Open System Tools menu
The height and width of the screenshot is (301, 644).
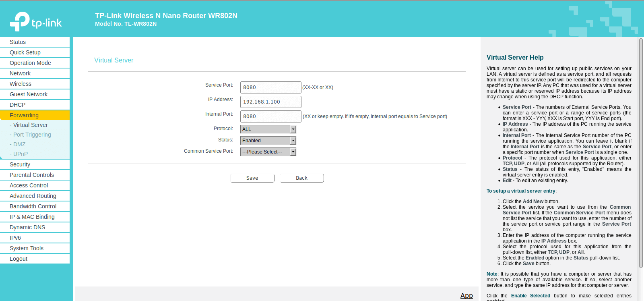click(27, 248)
